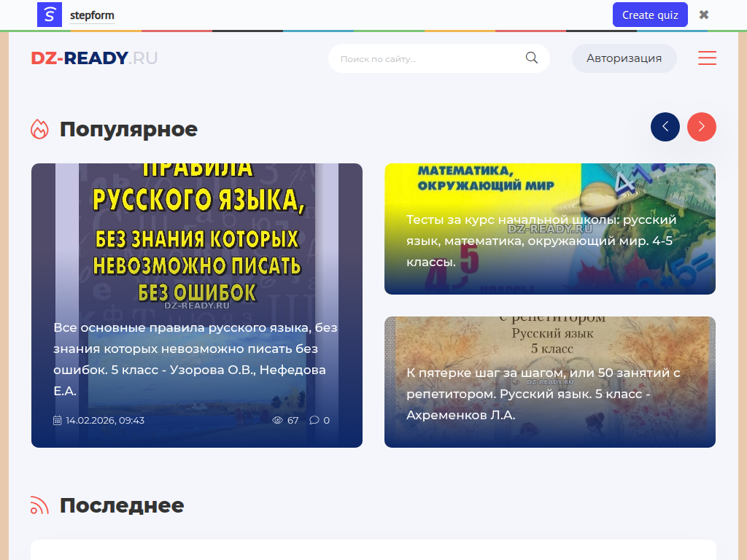
Task: Click the flame icon next to Популярное
Action: tap(40, 128)
